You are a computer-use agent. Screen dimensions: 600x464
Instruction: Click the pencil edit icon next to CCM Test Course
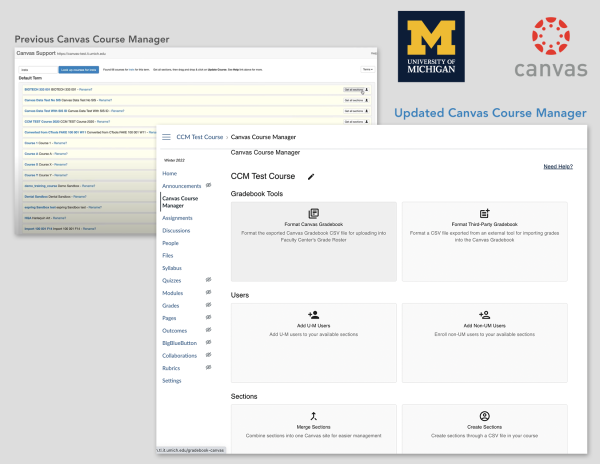(311, 177)
